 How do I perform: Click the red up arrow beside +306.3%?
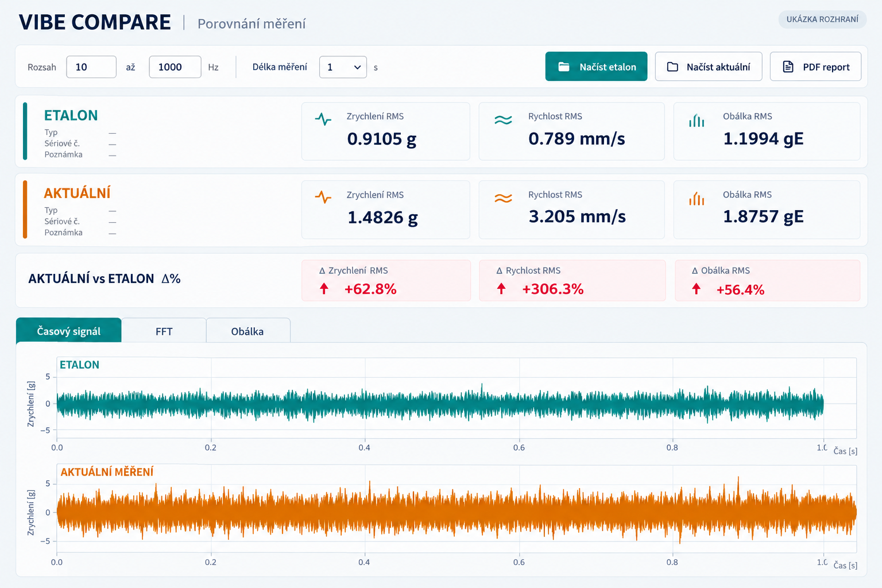(x=501, y=288)
